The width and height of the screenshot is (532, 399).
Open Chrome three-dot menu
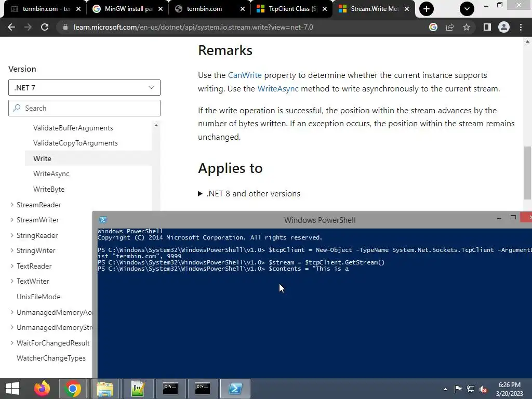click(521, 27)
